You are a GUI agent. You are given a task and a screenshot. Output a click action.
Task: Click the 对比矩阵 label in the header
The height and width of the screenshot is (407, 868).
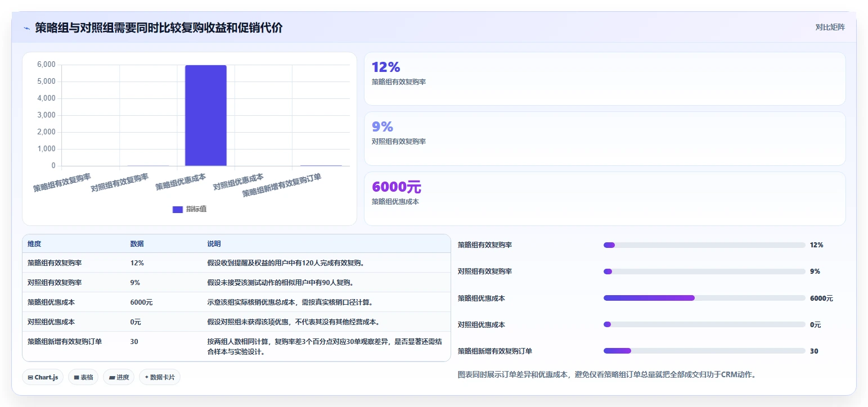tap(830, 27)
